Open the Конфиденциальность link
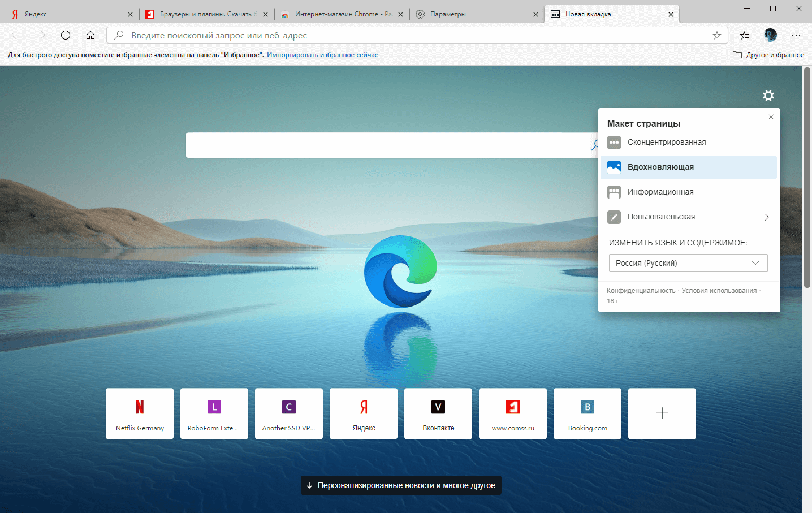Screen dimensions: 812x513 (641, 291)
